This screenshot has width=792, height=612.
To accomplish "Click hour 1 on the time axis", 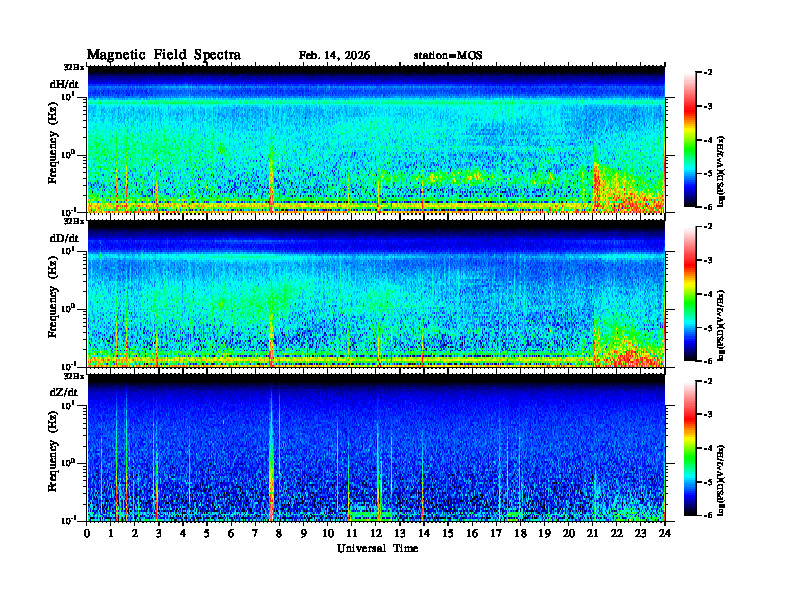I will pyautogui.click(x=111, y=534).
